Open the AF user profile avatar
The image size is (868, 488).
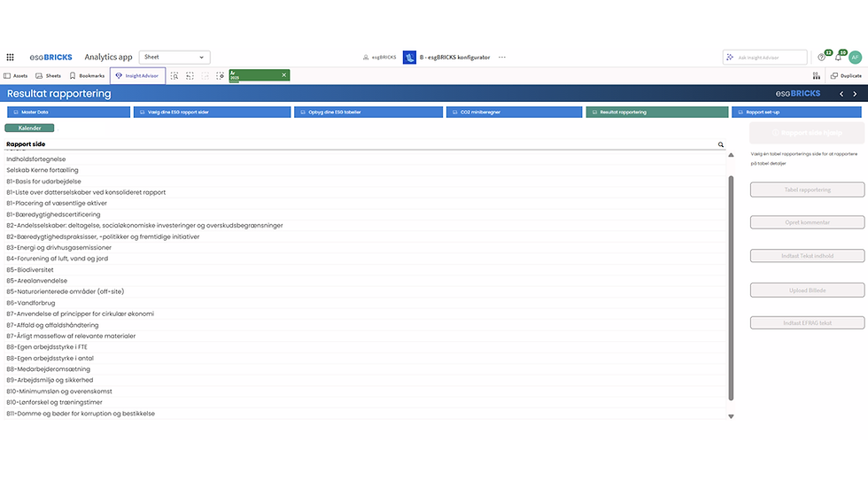pos(856,57)
